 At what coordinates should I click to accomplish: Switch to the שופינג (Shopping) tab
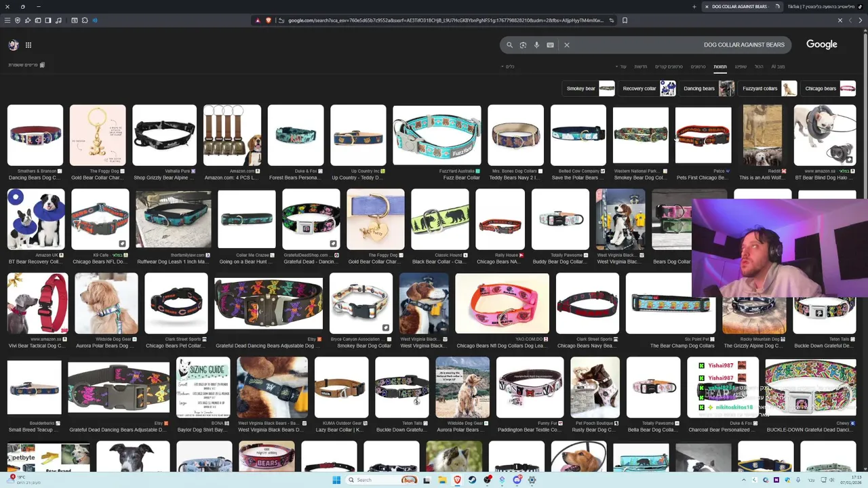[741, 66]
